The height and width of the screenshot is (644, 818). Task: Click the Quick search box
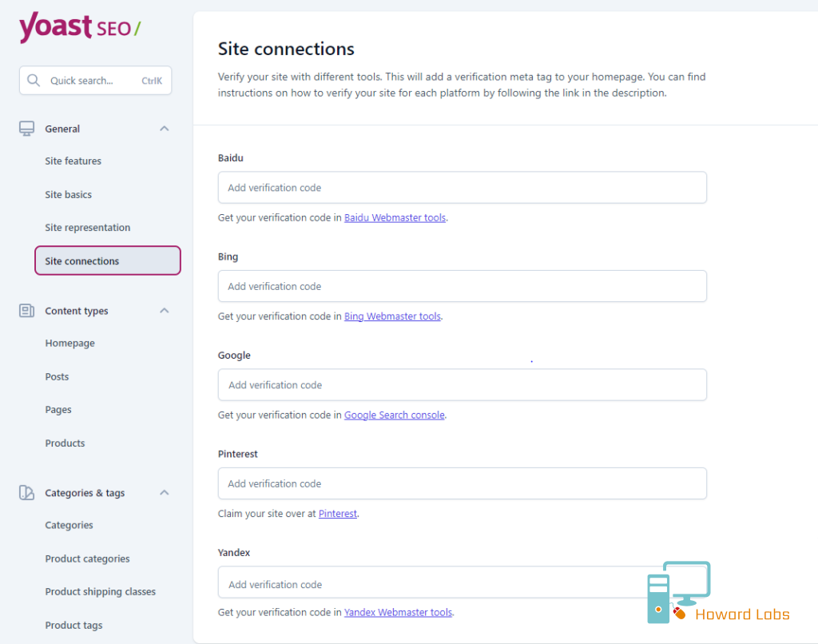[96, 81]
